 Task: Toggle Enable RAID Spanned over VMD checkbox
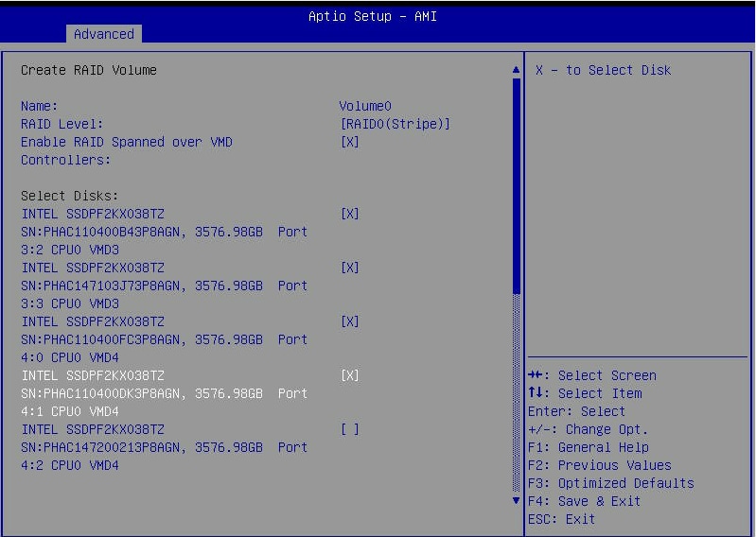[x=349, y=142]
